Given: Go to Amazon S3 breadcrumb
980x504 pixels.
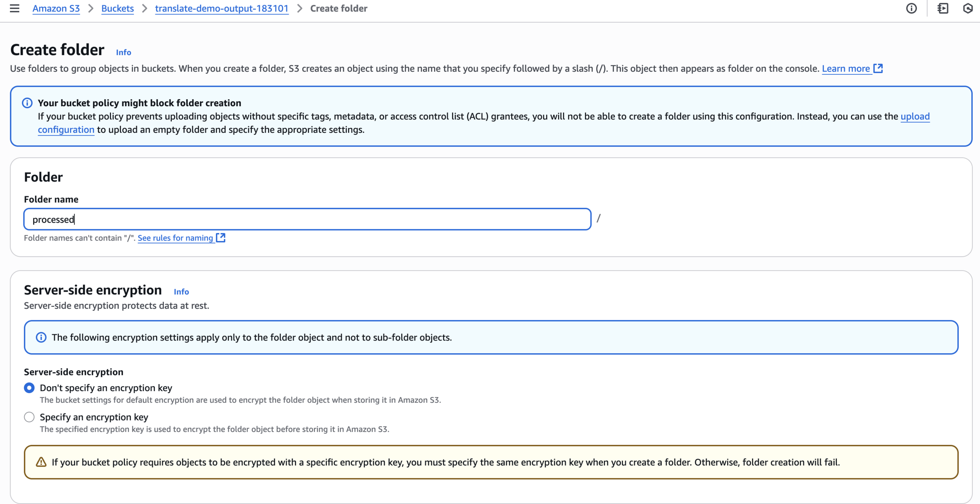Looking at the screenshot, I should click(56, 8).
